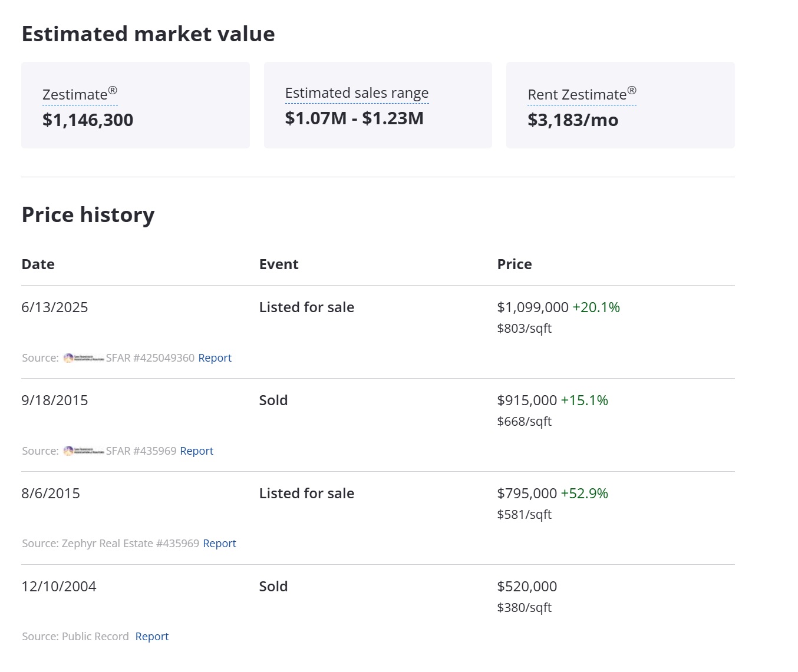Click the Estimated market value heading
798x672 pixels.
148,34
